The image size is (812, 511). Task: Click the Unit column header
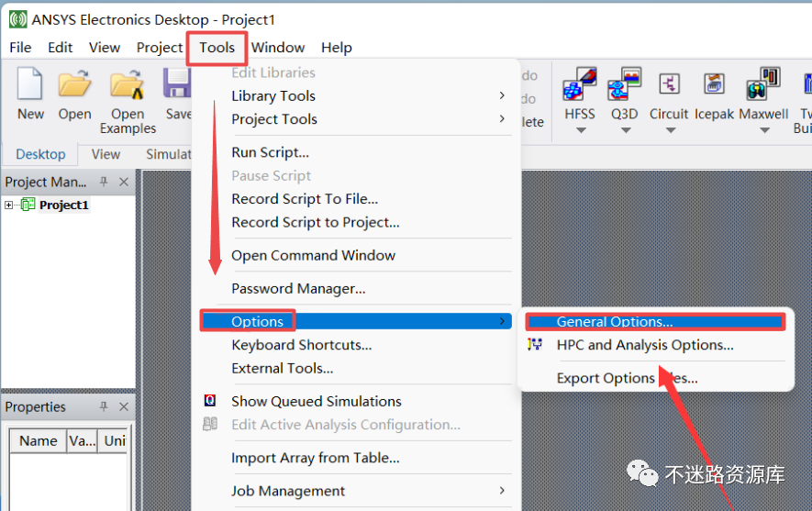tap(114, 440)
